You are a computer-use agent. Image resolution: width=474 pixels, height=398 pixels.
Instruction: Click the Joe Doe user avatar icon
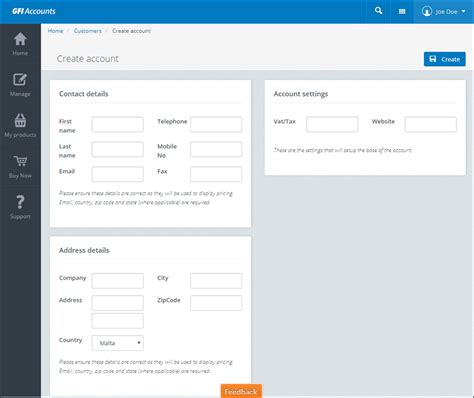pos(427,11)
